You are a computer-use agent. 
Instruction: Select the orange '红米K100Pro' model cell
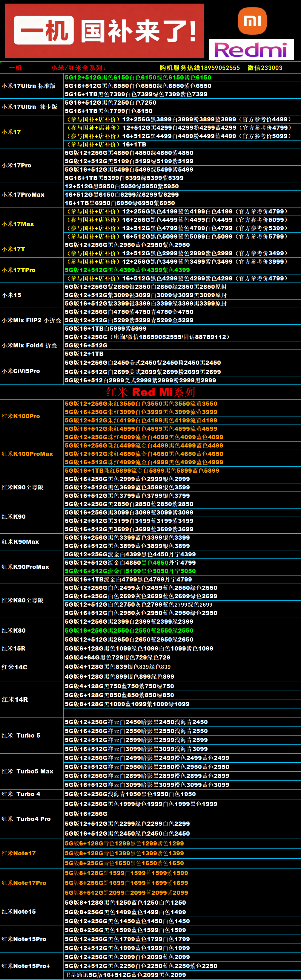click(x=32, y=416)
